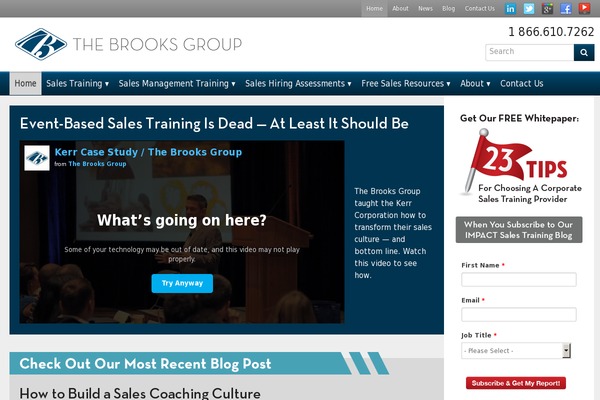
Task: Click the search magnifier button
Action: tap(584, 52)
